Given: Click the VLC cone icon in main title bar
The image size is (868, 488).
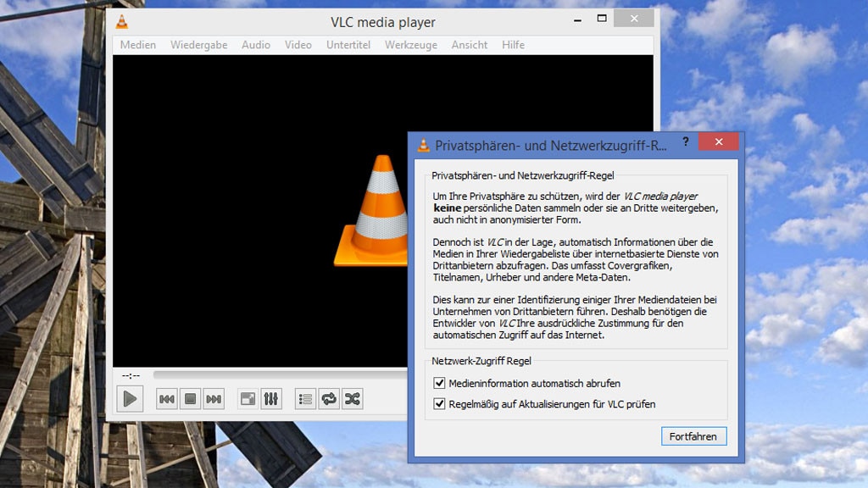Looking at the screenshot, I should click(122, 22).
